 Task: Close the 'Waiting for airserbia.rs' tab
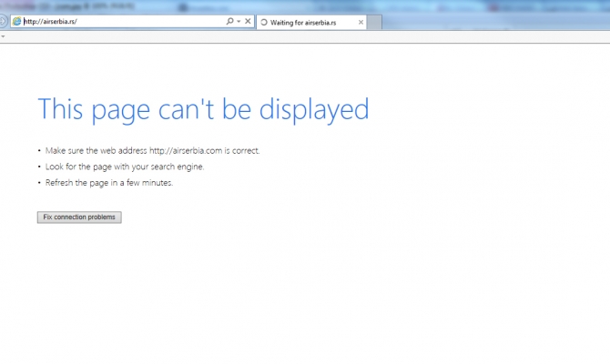click(361, 22)
